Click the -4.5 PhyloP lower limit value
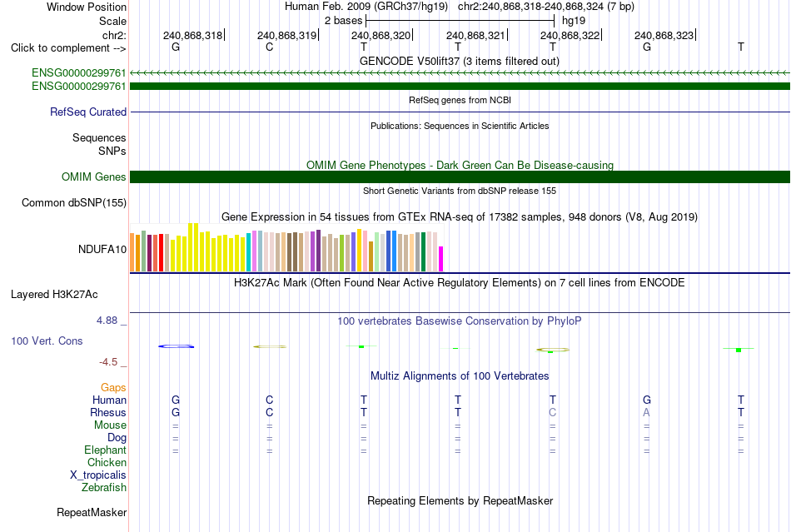 tap(108, 362)
